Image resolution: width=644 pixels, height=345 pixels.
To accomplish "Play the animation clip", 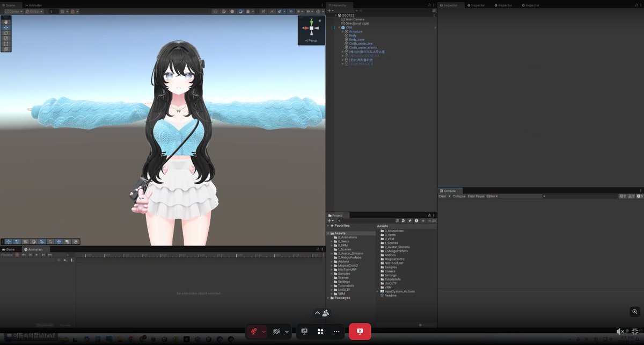I will coord(36,255).
